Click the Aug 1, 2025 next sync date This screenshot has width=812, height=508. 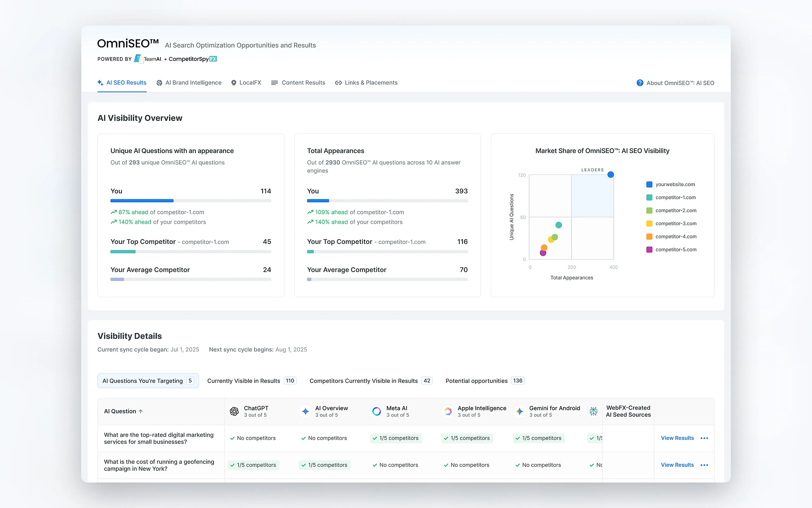coord(291,350)
